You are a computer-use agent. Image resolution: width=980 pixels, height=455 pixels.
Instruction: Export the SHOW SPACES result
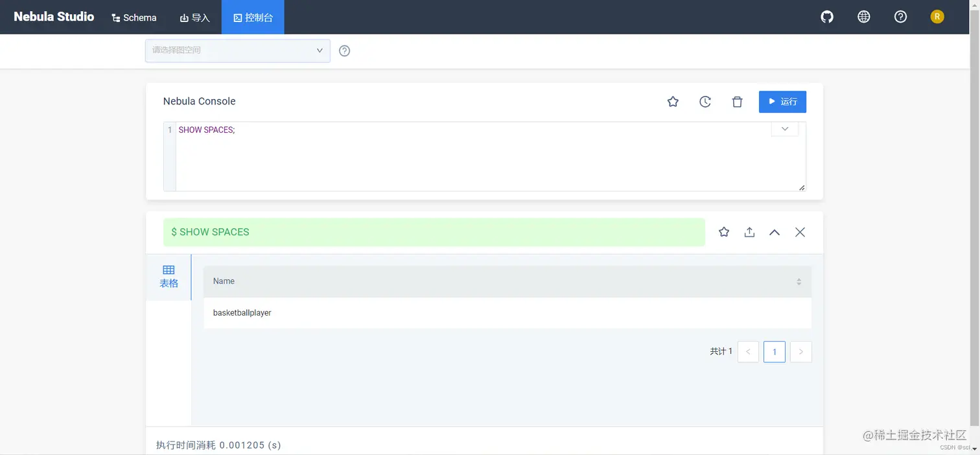coord(749,232)
